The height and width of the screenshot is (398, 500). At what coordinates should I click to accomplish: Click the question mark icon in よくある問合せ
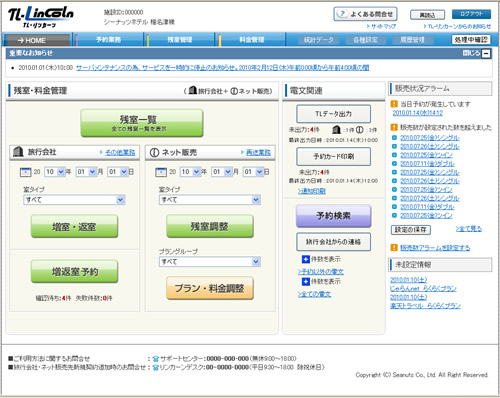342,14
